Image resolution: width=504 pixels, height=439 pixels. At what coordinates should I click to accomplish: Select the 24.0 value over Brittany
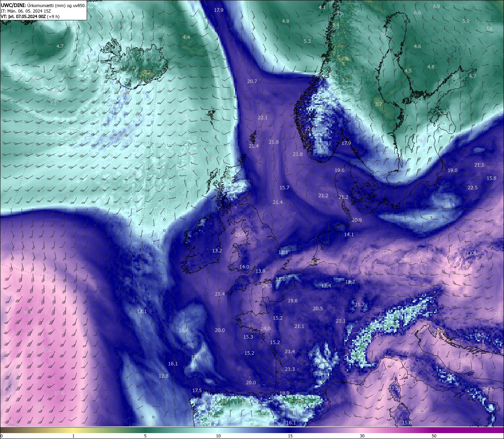coord(265,329)
